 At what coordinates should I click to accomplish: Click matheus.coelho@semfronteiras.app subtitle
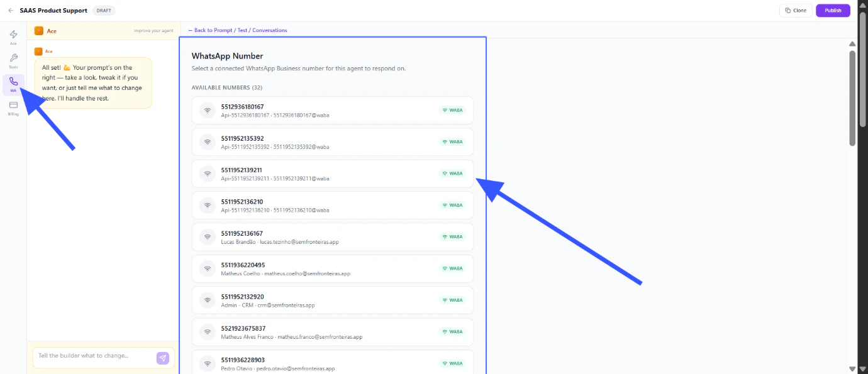coord(307,273)
